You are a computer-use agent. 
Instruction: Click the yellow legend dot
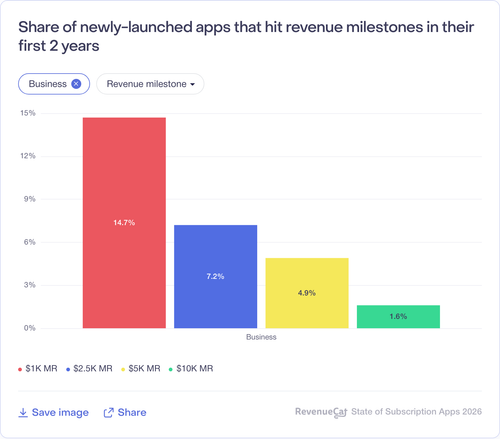click(123, 369)
